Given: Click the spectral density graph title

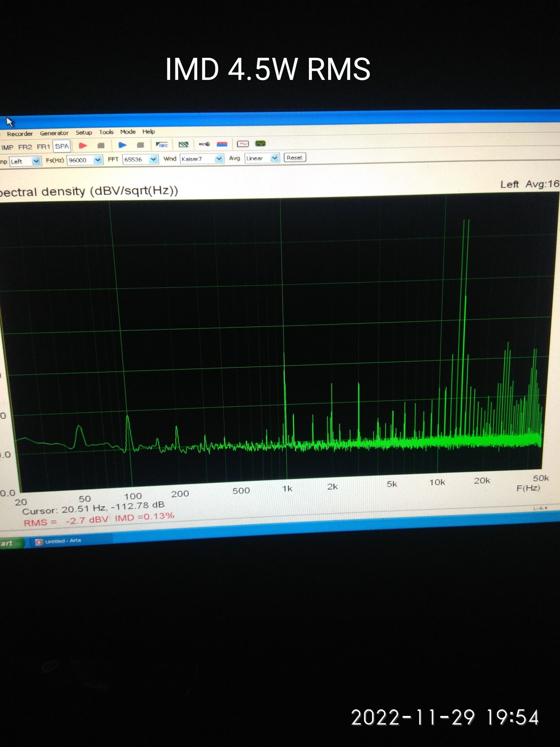Looking at the screenshot, I should 89,191.
